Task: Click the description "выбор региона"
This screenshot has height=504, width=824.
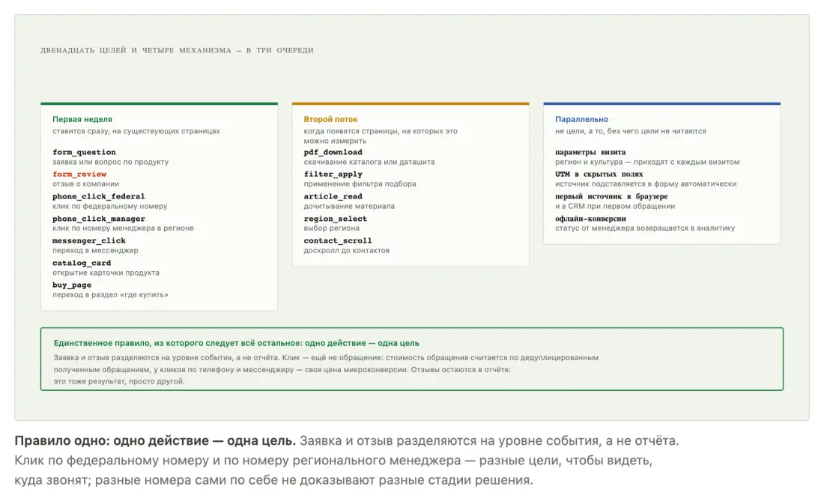Action: click(x=332, y=228)
